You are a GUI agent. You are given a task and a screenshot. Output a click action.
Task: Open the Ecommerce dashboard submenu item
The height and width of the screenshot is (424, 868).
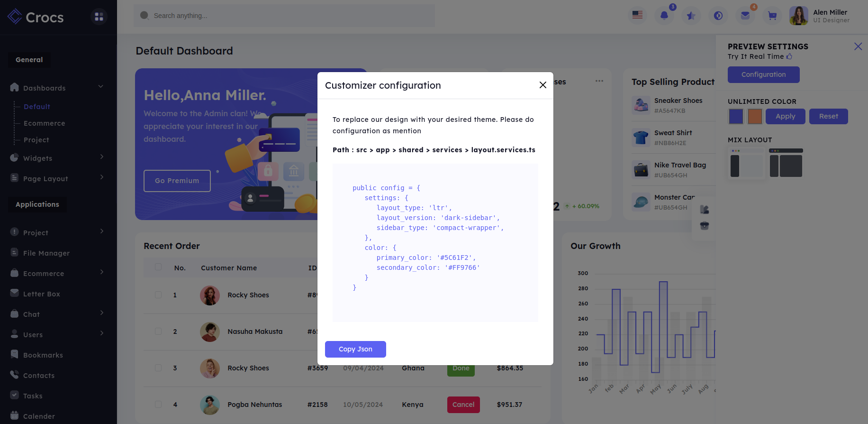pos(45,123)
